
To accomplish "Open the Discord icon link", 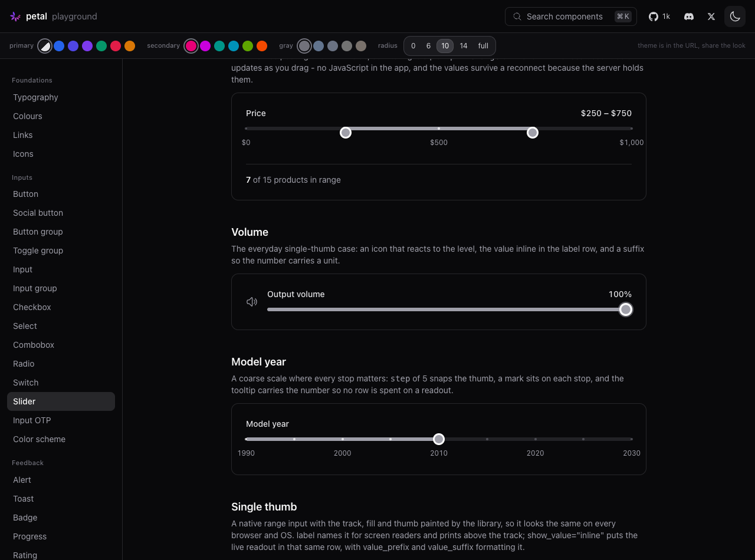I will [x=689, y=17].
